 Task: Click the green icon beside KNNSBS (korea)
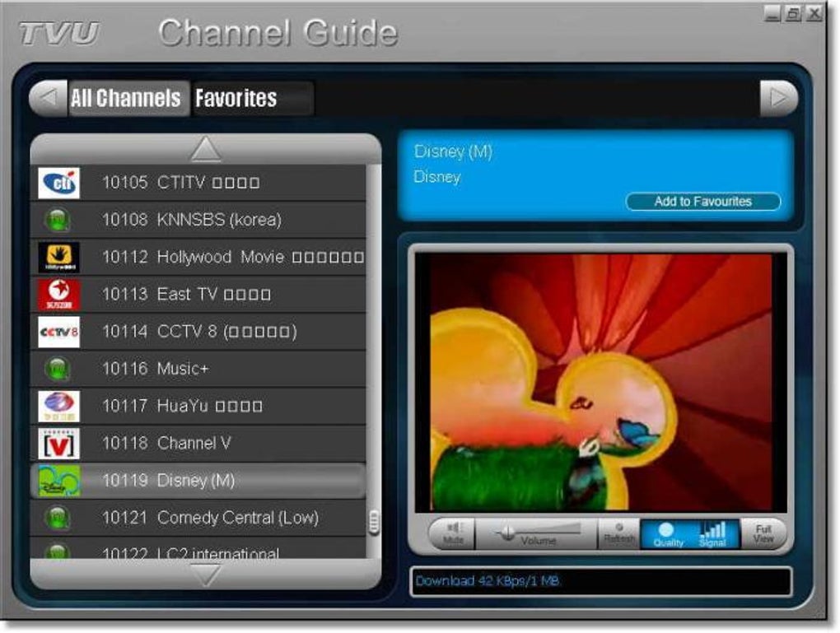coord(58,220)
